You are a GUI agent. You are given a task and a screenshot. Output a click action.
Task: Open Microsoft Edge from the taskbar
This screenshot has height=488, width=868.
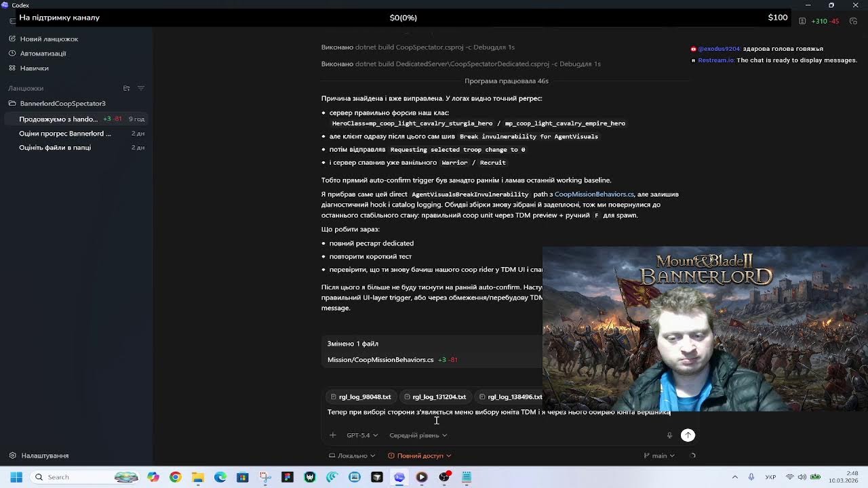[x=220, y=477]
